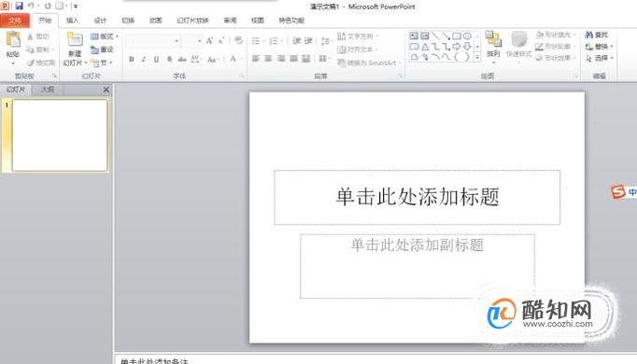Click the Increase List Level icon

309,41
